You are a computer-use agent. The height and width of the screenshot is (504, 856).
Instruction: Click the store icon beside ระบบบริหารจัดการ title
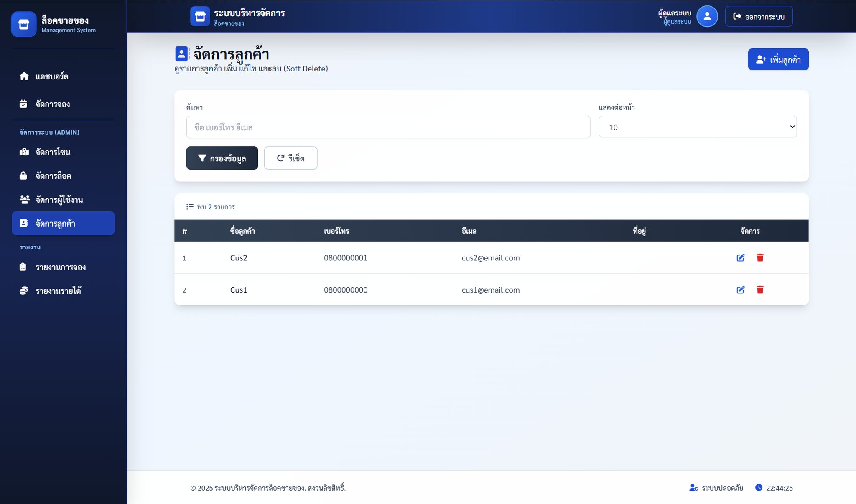(200, 16)
